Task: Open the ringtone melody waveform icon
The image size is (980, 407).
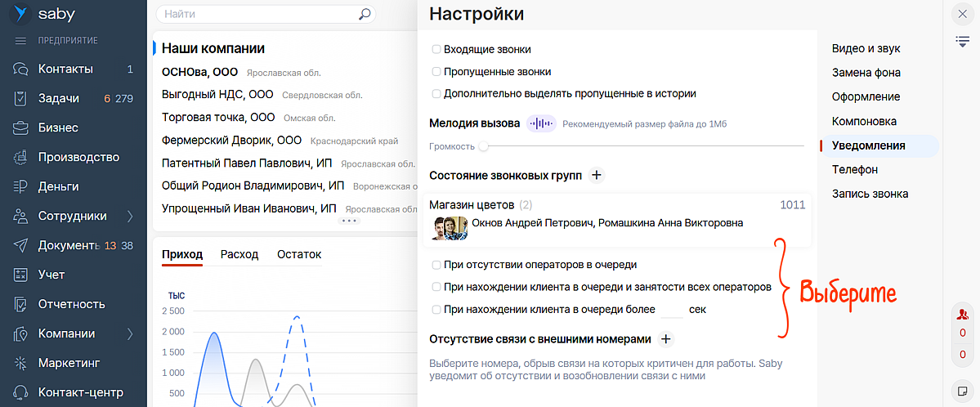Action: pos(540,124)
